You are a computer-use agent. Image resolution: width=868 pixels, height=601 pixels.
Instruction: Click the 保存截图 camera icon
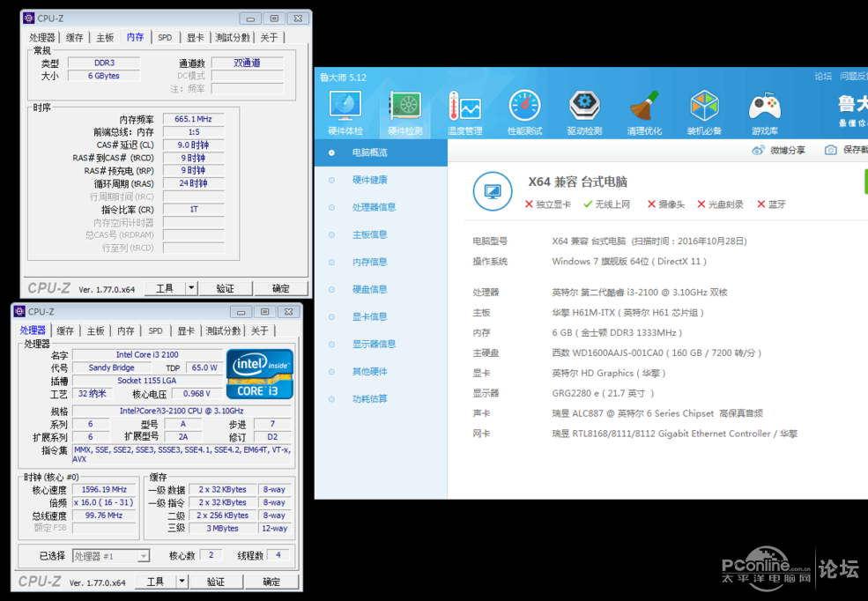pos(830,150)
